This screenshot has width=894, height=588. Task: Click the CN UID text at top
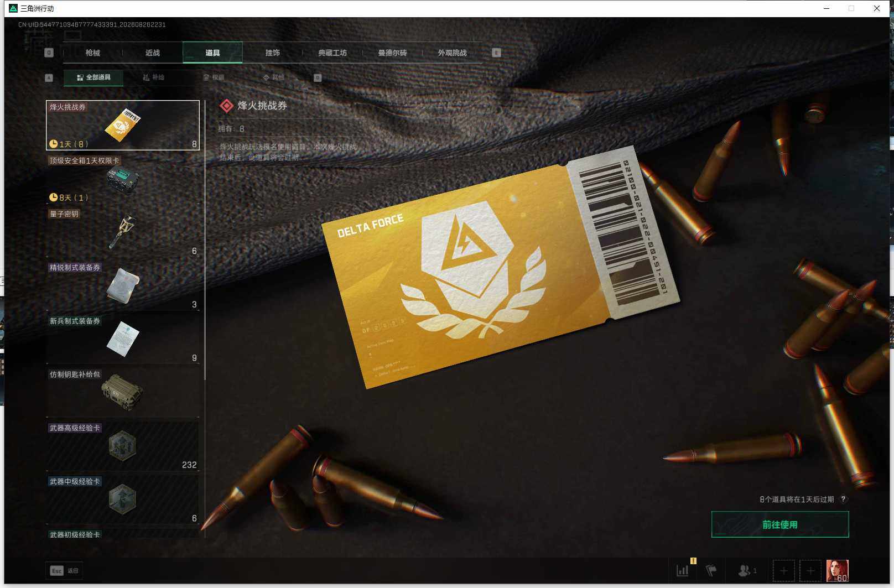click(x=92, y=24)
